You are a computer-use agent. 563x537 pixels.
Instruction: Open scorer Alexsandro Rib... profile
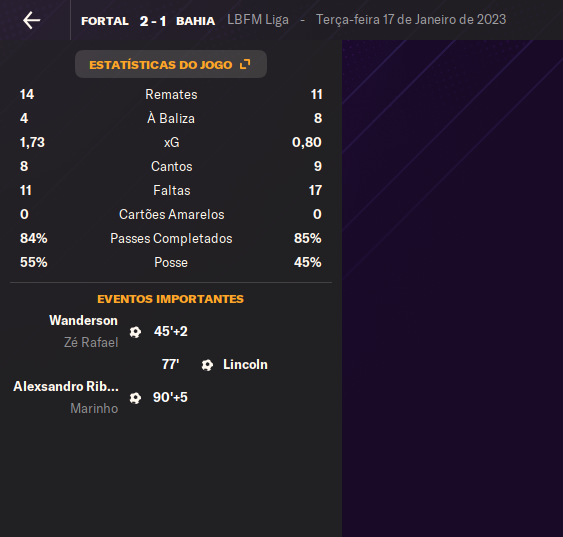tap(66, 386)
